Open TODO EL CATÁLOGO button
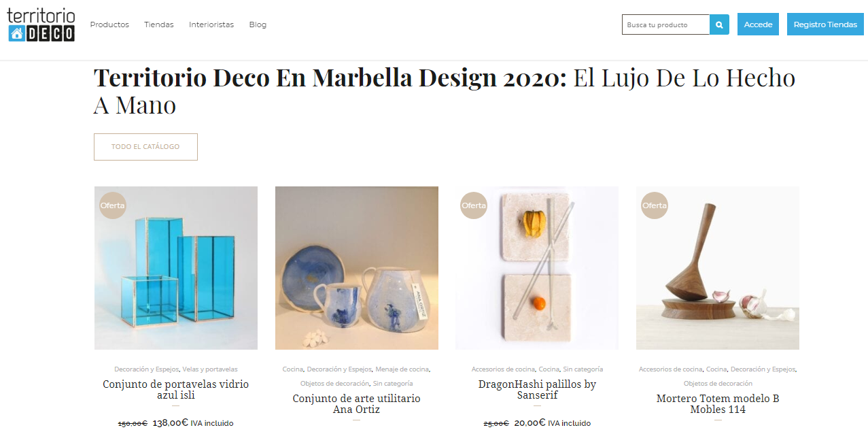868x432 pixels. [x=145, y=147]
